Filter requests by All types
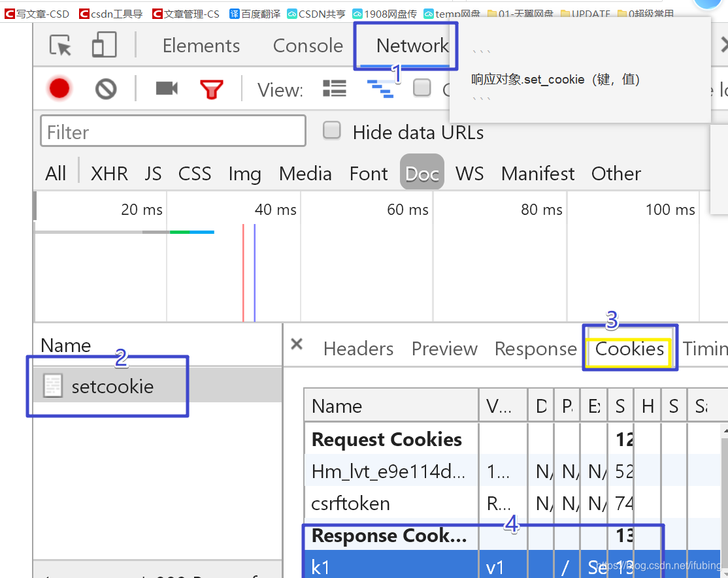The width and height of the screenshot is (728, 578). click(56, 174)
